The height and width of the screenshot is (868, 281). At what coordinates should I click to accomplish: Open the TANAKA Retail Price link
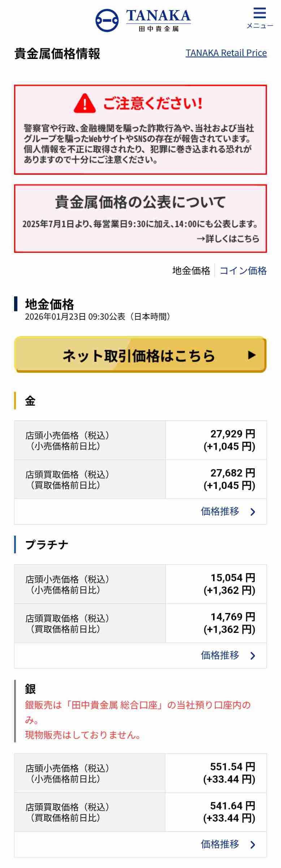pos(226,53)
